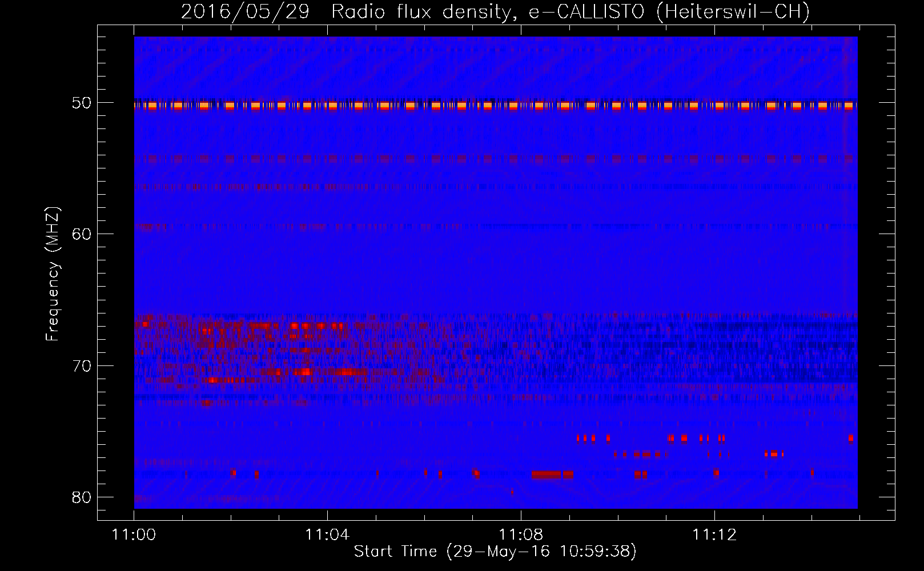Click the 60 frequency tick label
This screenshot has width=924, height=571.
(81, 234)
